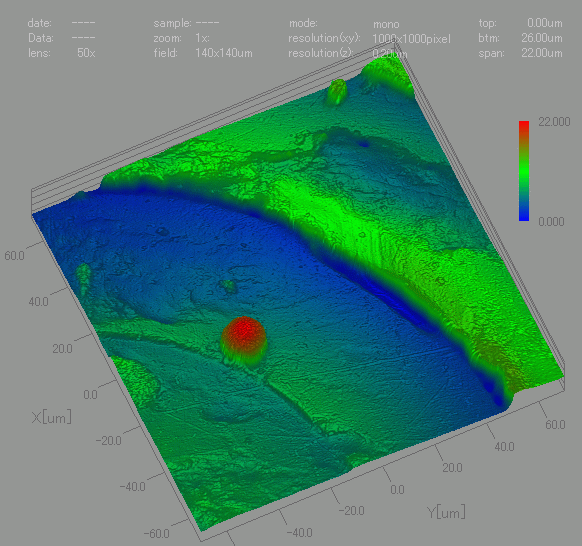This screenshot has height=546, width=582.
Task: Click the zoom 1x value
Action: [x=202, y=38]
